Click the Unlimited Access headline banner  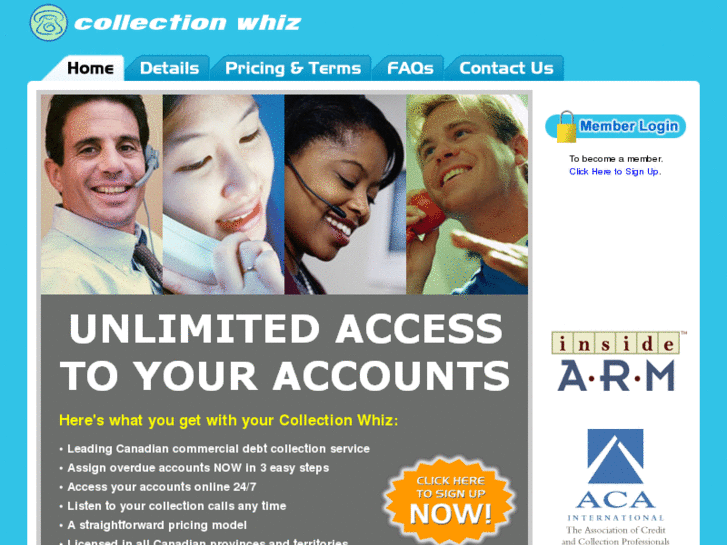point(285,352)
